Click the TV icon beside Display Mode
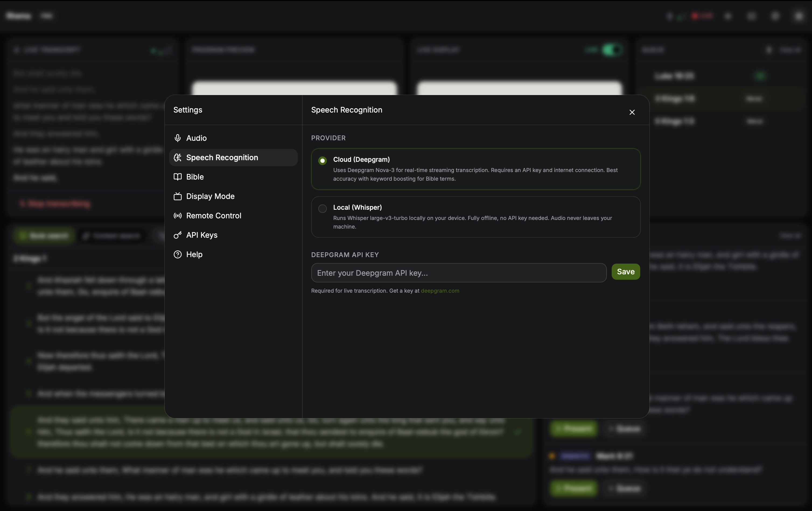Screen dimensions: 812x511 [x=178, y=196]
